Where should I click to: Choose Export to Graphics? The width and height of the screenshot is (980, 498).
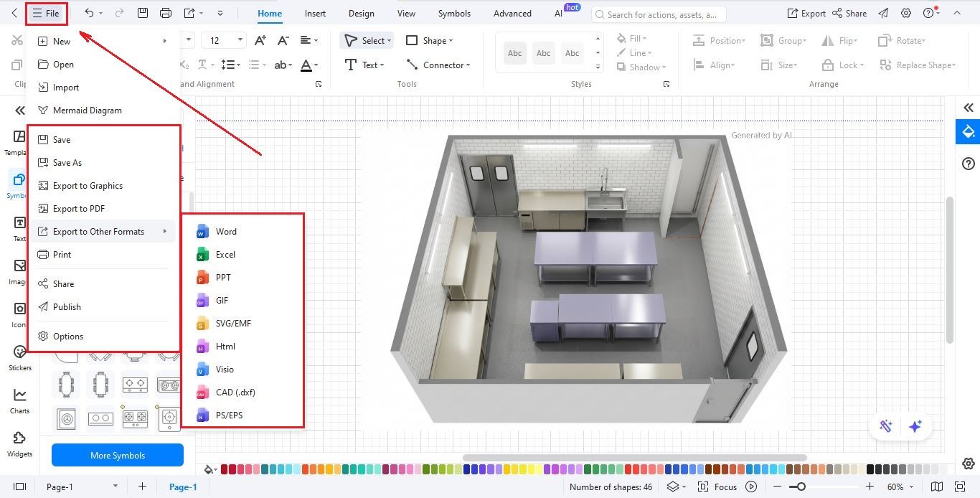coord(103,185)
